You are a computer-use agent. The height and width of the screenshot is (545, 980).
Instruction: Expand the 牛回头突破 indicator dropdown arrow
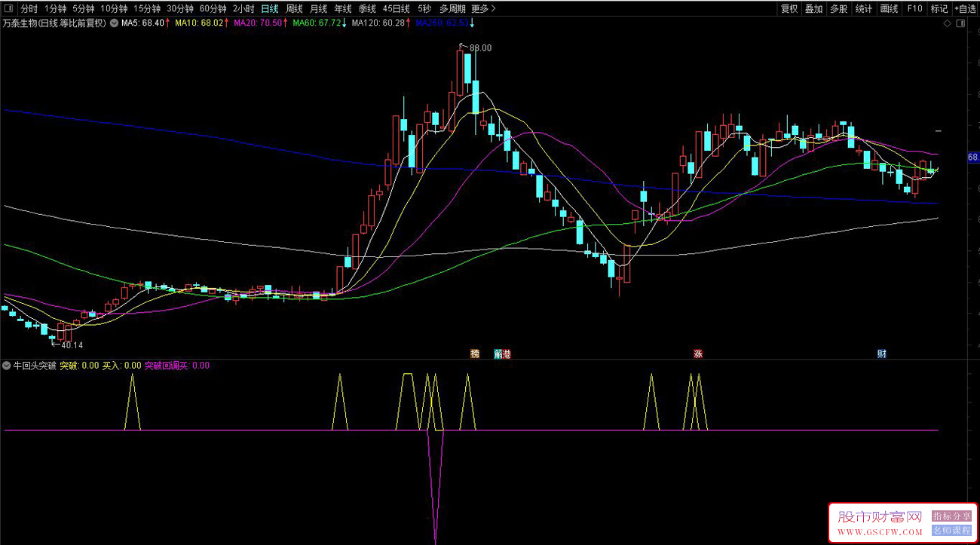click(x=7, y=366)
